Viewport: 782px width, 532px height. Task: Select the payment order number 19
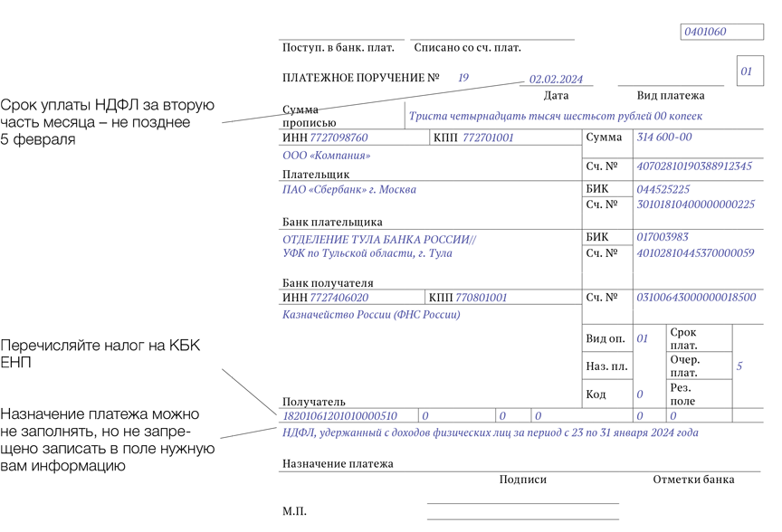463,79
